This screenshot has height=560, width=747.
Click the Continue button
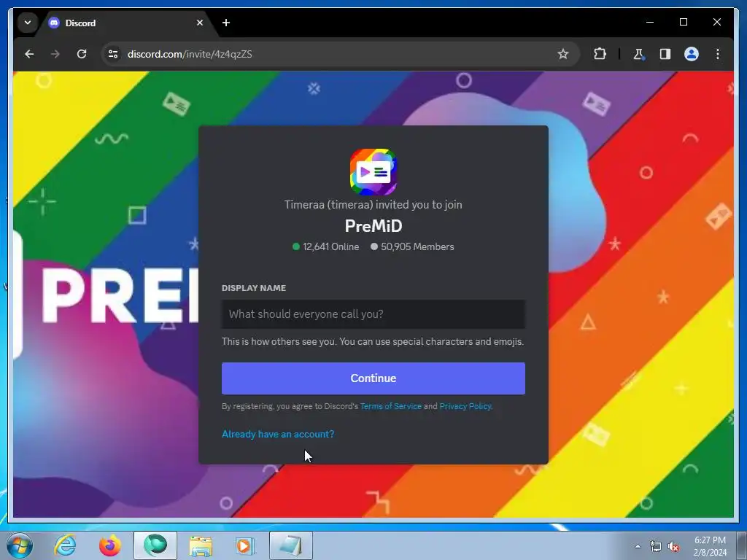click(x=373, y=378)
